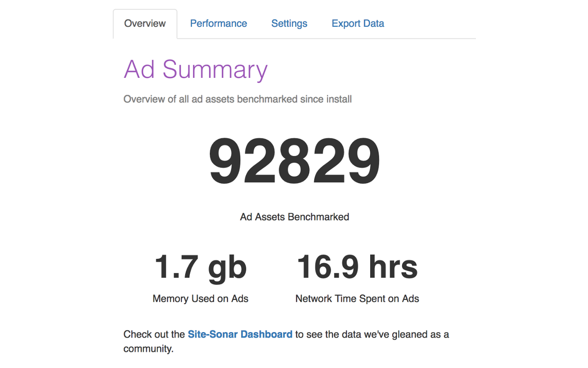Click the 'gb' unit in memory stat
Image resolution: width=588 pixels, height=368 pixels.
tap(227, 268)
